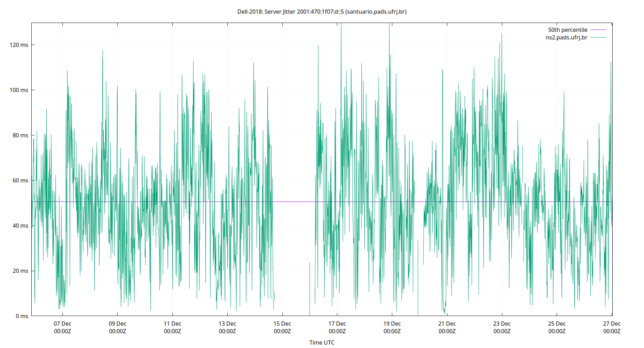Viewport: 644px width, 348px height.
Task: Select the "15 Dec 00:00Z" tick label
Action: (x=282, y=327)
